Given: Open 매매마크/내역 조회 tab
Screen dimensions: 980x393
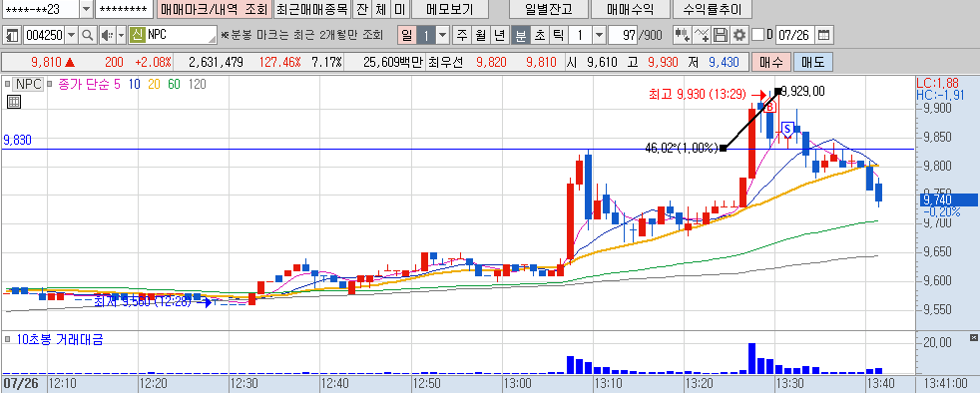Looking at the screenshot, I should click(214, 9).
